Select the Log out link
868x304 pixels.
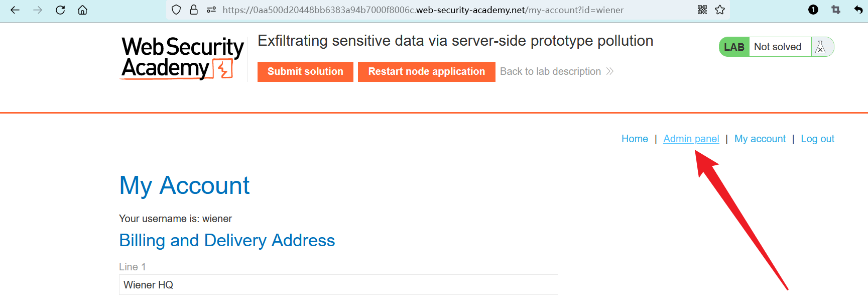817,139
